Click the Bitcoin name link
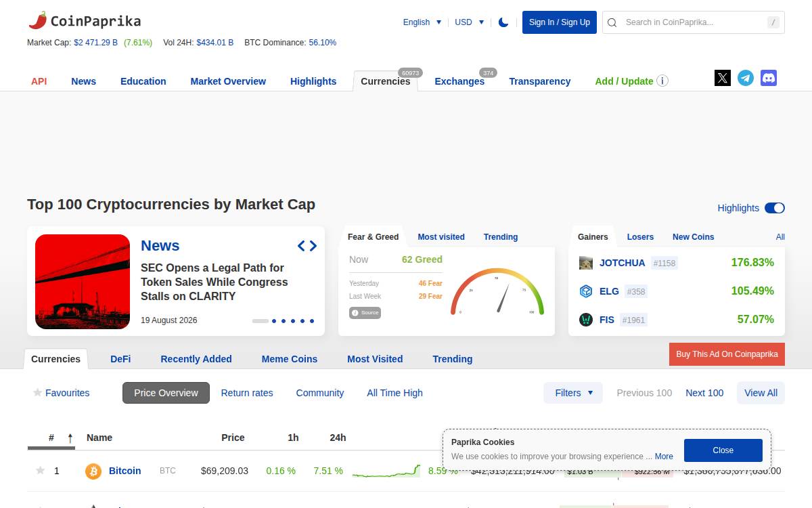Image resolution: width=812 pixels, height=508 pixels. (x=125, y=471)
